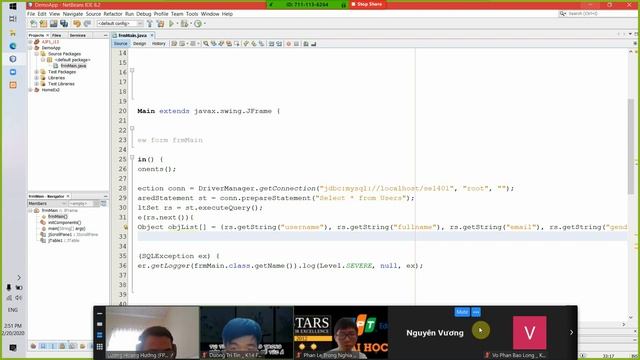Select jTable1 in Navigator members list
The width and height of the screenshot is (640, 360).
click(x=63, y=240)
